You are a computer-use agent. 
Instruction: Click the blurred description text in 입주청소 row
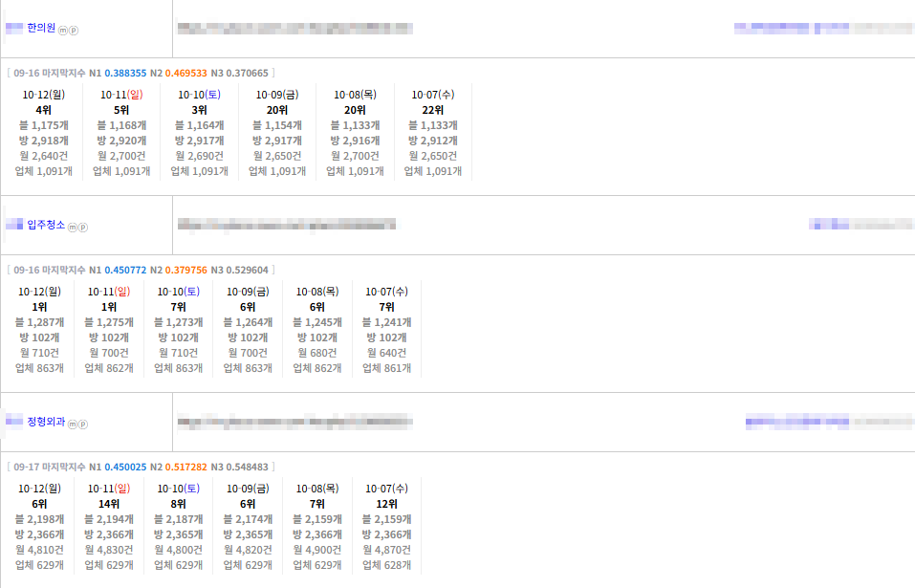click(287, 225)
